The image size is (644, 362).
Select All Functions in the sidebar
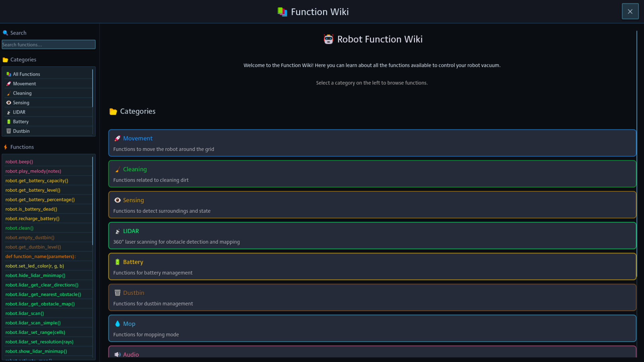click(26, 74)
